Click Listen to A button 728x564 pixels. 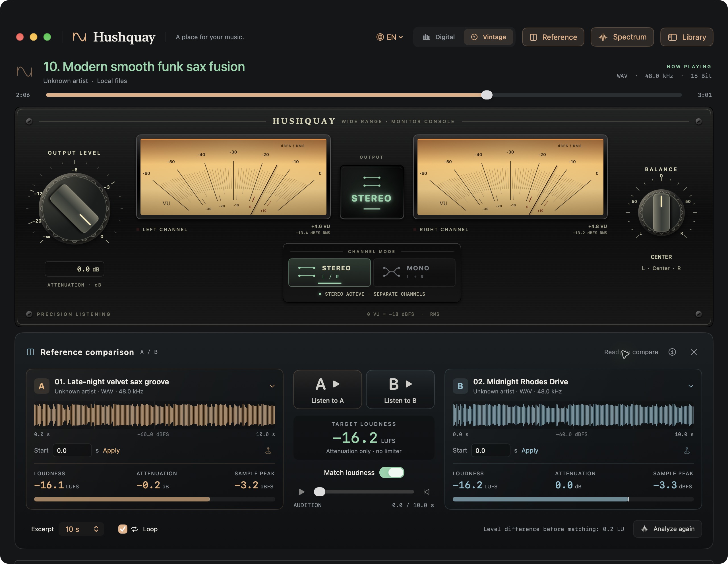[x=327, y=389]
